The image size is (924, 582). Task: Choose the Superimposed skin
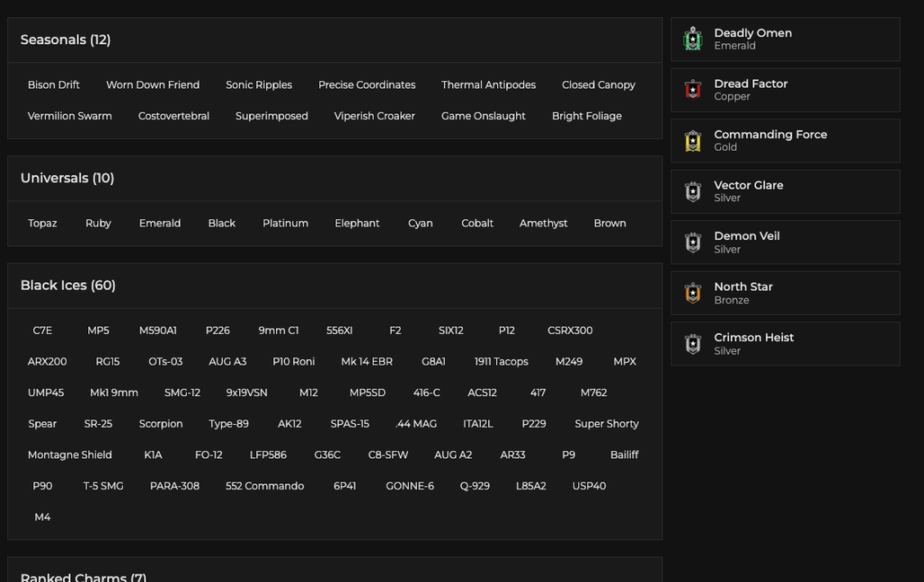pos(271,116)
